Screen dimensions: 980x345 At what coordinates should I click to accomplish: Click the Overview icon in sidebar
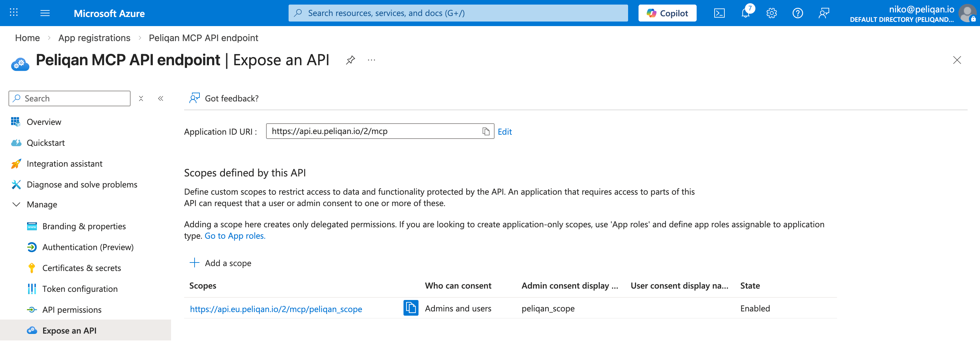pyautogui.click(x=16, y=122)
